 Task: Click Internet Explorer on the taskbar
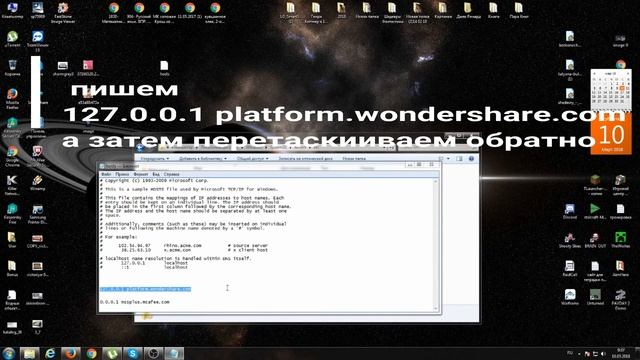[x=50, y=353]
